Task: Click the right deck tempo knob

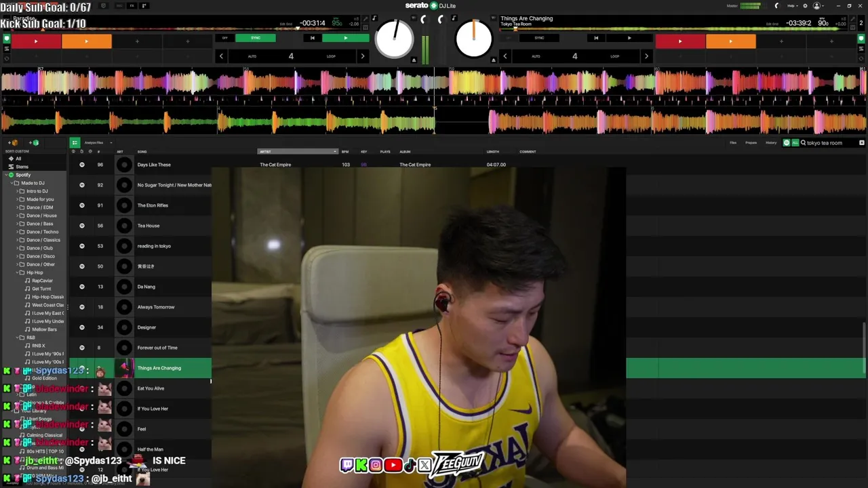Action: (x=474, y=39)
